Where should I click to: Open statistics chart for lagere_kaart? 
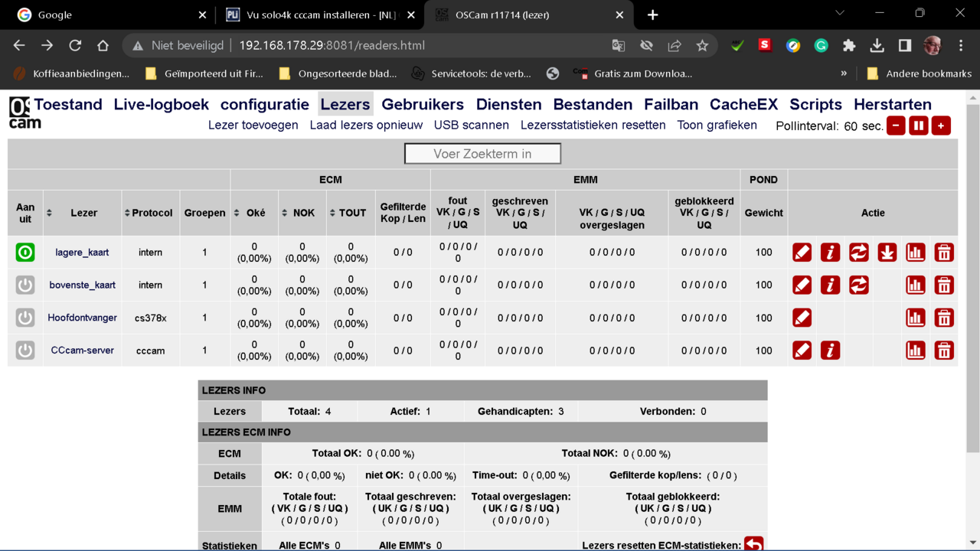pyautogui.click(x=916, y=252)
